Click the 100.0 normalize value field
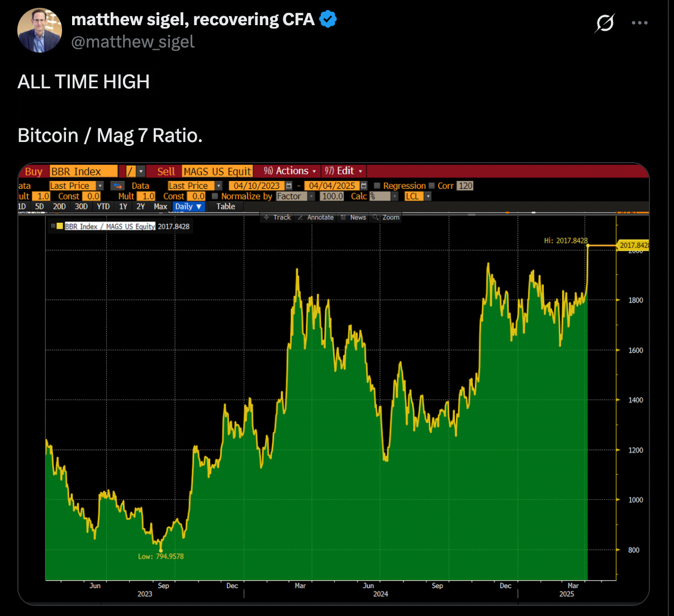The image size is (674, 616). (x=332, y=196)
